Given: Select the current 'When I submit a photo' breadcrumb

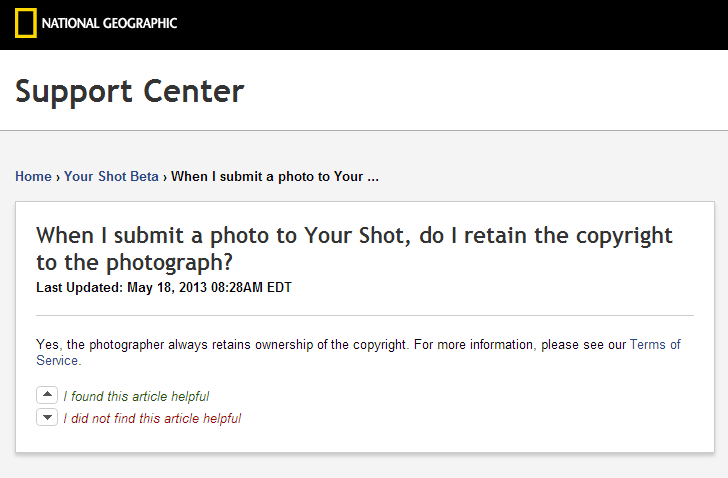Looking at the screenshot, I should [x=275, y=177].
